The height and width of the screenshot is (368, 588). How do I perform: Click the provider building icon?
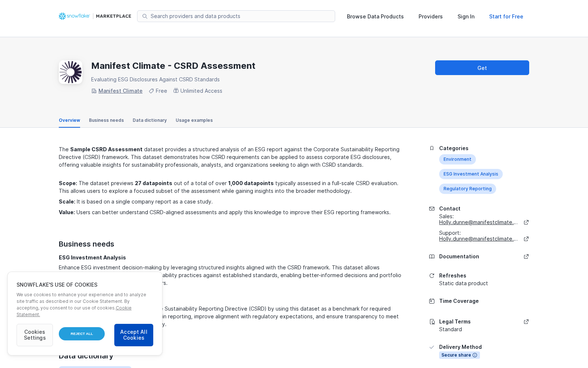94,91
